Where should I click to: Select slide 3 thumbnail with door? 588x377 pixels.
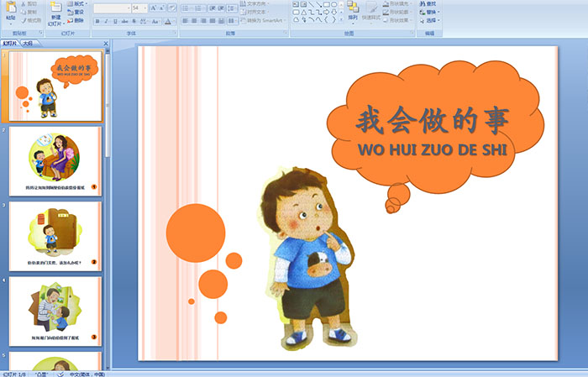[55, 236]
